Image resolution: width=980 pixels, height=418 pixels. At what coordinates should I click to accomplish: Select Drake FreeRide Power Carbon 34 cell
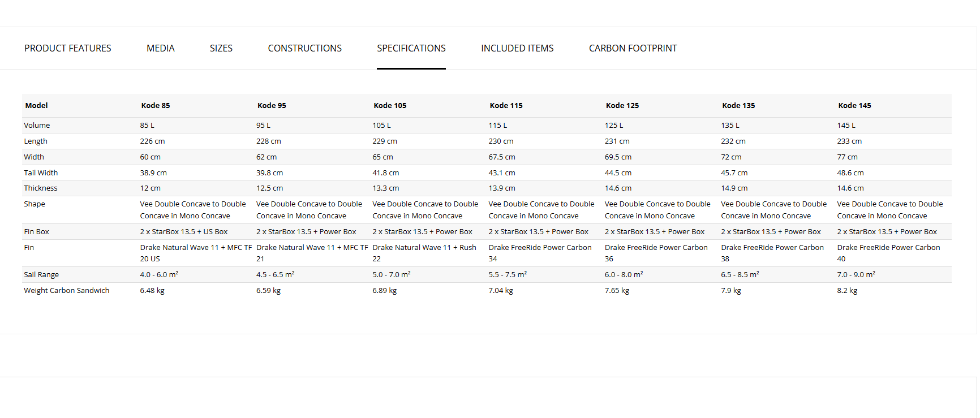[x=540, y=253]
